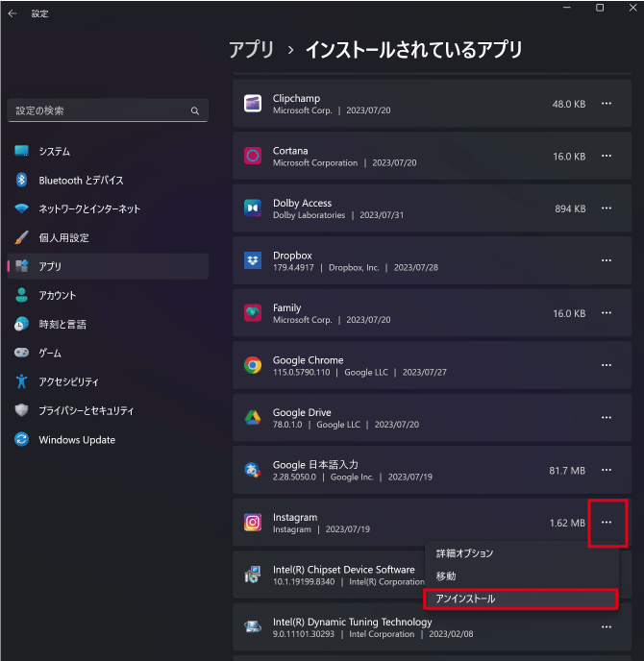Viewport: 644px width, 661px height.
Task: Click the 設定の検索 search field
Action: pyautogui.click(x=96, y=111)
